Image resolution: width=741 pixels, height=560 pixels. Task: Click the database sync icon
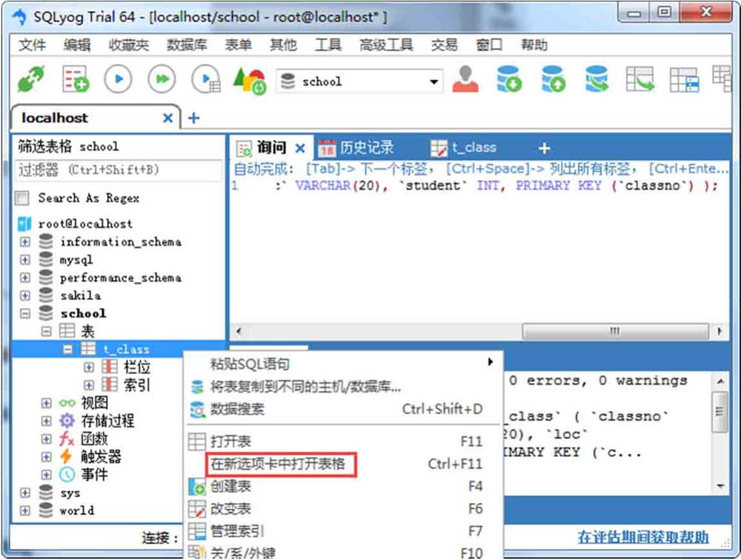coord(597,79)
